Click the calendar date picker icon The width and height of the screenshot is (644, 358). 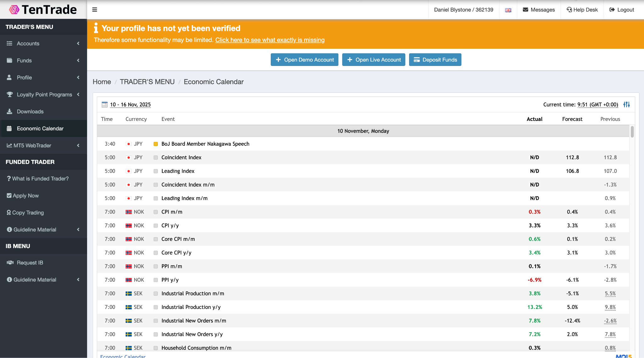[104, 105]
